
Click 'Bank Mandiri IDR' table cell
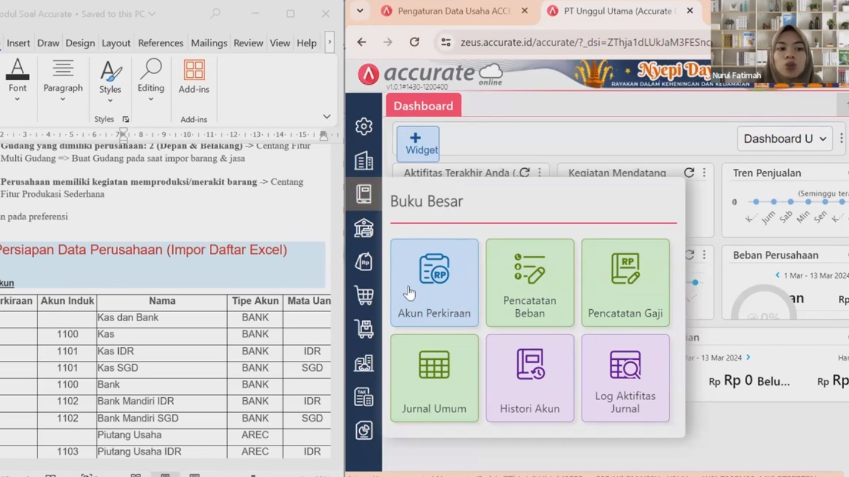coord(162,401)
